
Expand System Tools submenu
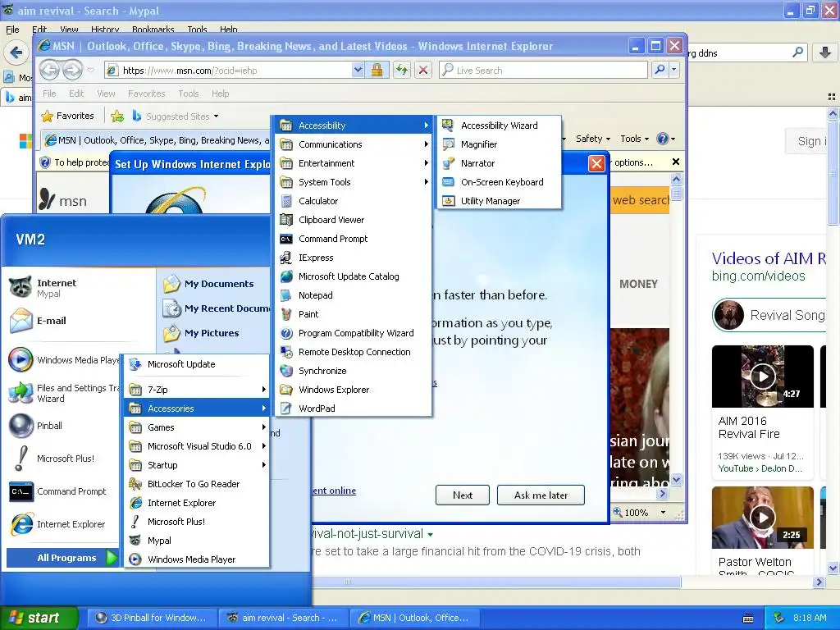point(354,182)
